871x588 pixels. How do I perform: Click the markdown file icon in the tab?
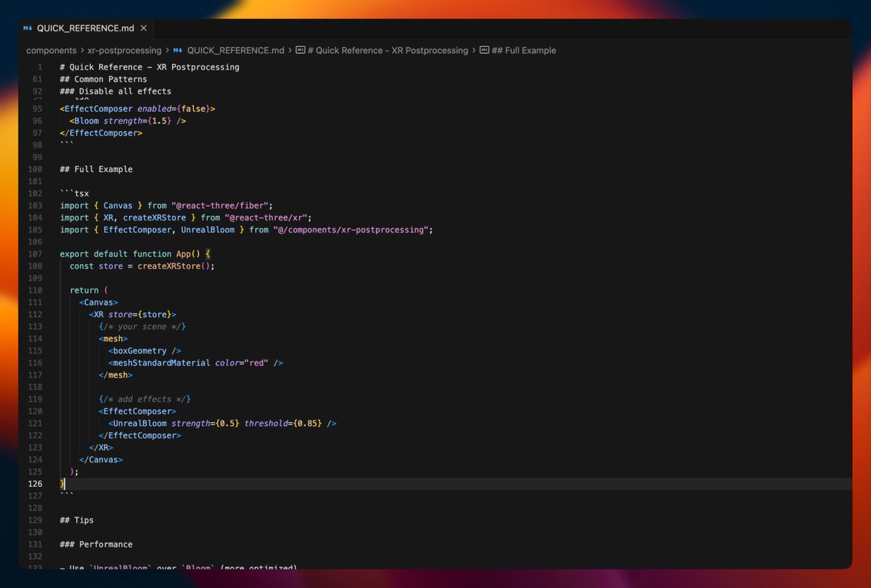click(x=28, y=28)
